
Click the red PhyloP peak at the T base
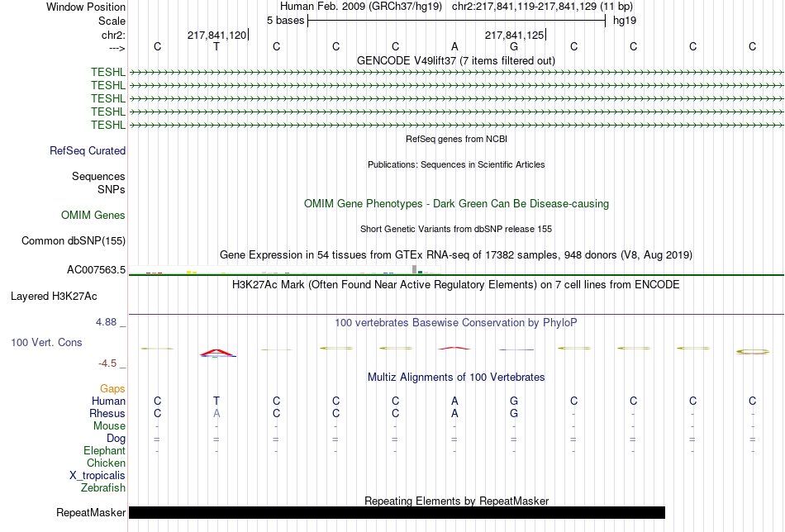tap(217, 353)
